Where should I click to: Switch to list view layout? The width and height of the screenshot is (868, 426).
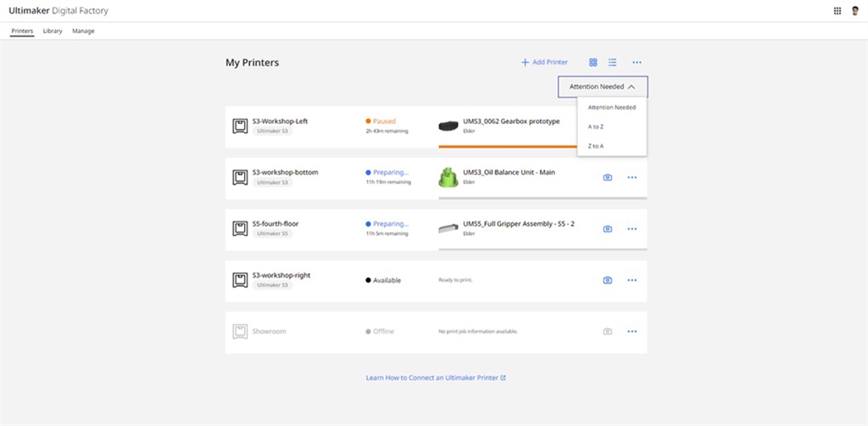(612, 62)
